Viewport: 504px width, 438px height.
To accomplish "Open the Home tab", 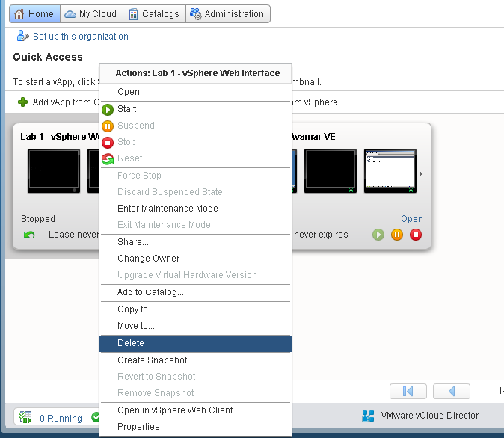I will (34, 13).
